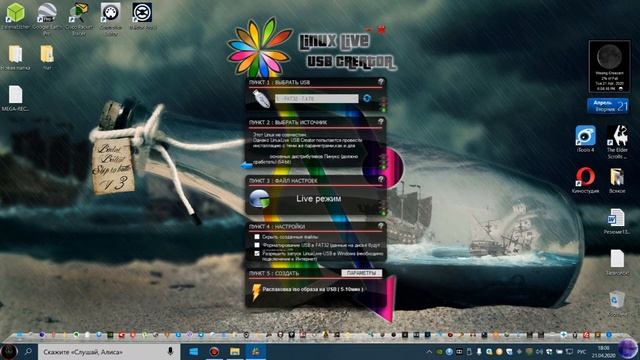Open help for Step 3 settings file

coord(380,180)
